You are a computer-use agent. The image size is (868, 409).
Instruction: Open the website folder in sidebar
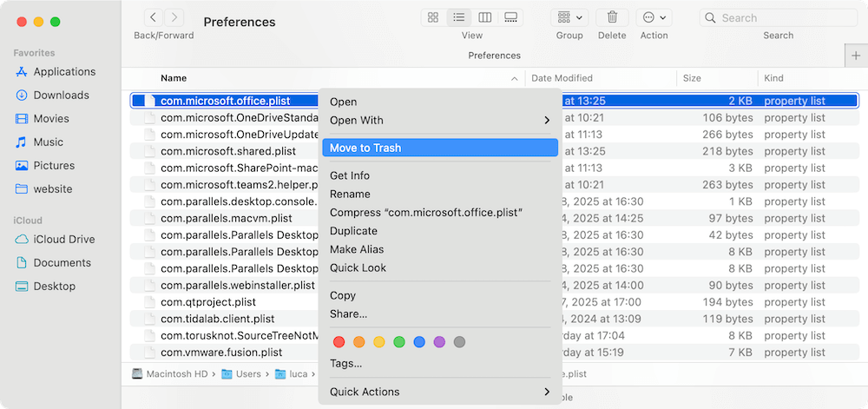43,188
